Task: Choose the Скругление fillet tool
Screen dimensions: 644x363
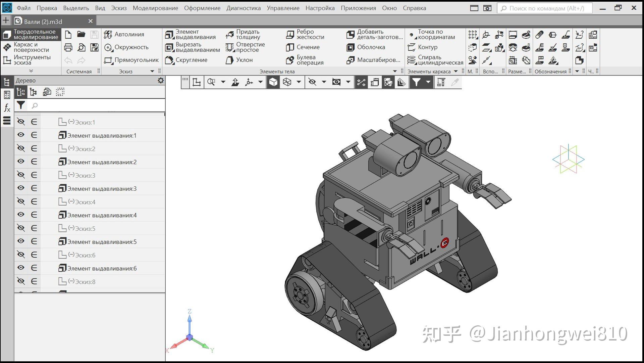Action: pos(186,60)
